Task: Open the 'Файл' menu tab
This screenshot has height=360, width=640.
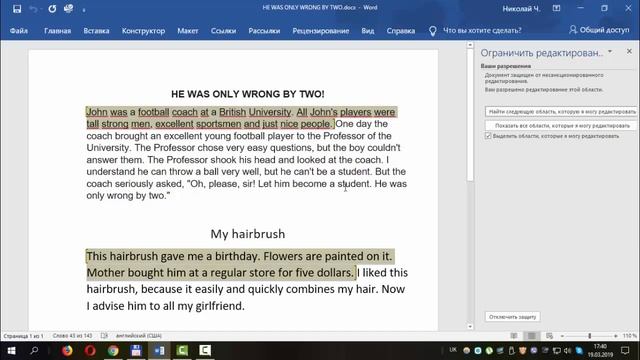Action: tap(19, 31)
